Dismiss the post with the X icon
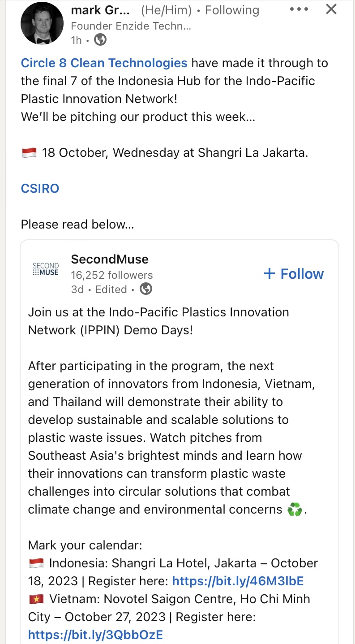This screenshot has height=644, width=355. pos(331,9)
